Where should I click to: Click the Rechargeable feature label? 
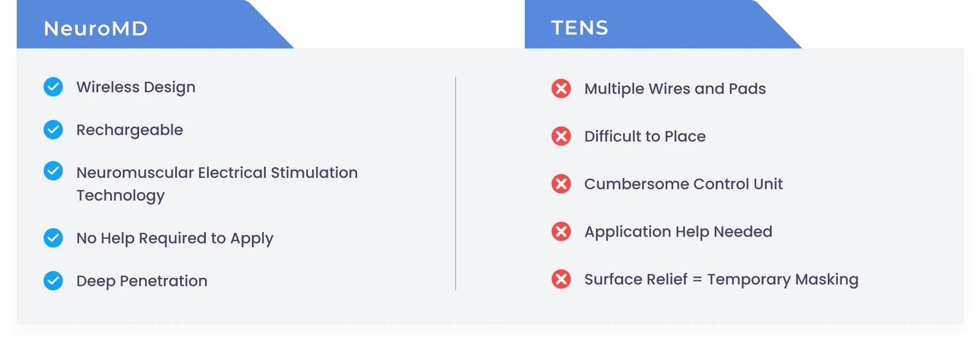pyautogui.click(x=130, y=130)
